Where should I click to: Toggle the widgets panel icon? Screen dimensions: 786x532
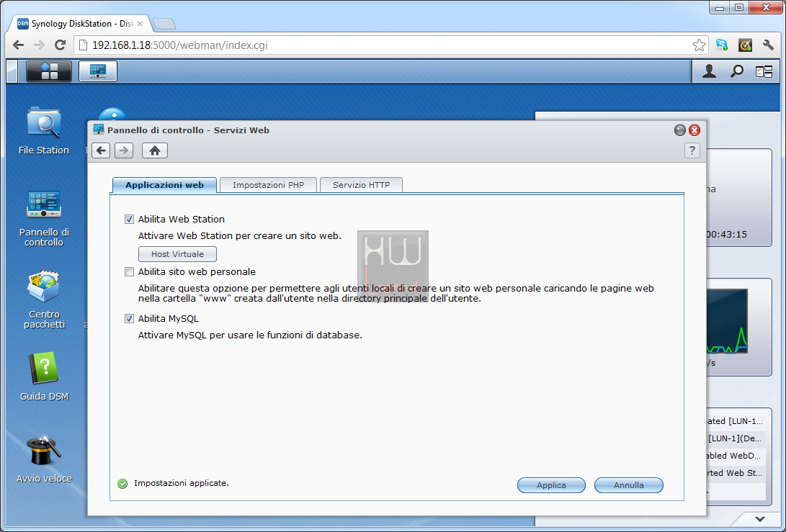764,72
